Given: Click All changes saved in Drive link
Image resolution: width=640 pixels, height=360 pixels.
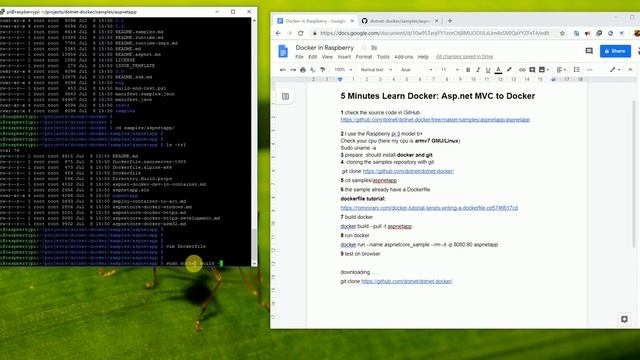Looking at the screenshot, I should point(464,57).
